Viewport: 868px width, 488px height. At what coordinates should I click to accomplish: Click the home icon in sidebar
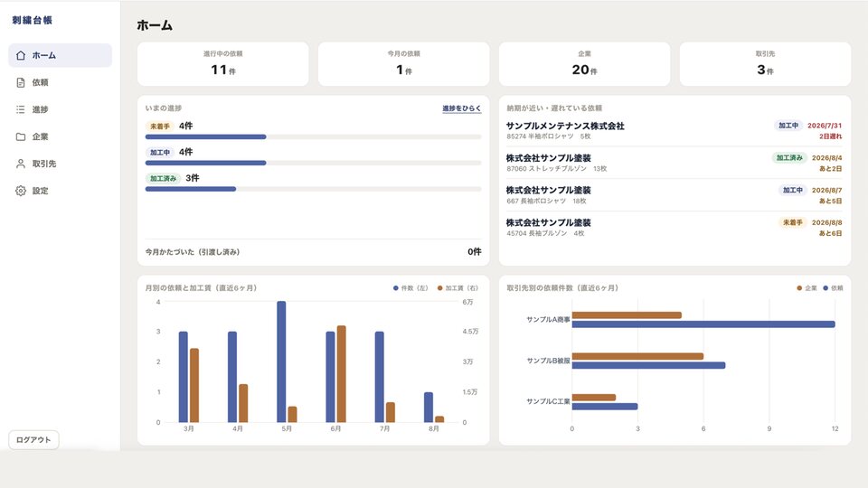click(x=21, y=55)
